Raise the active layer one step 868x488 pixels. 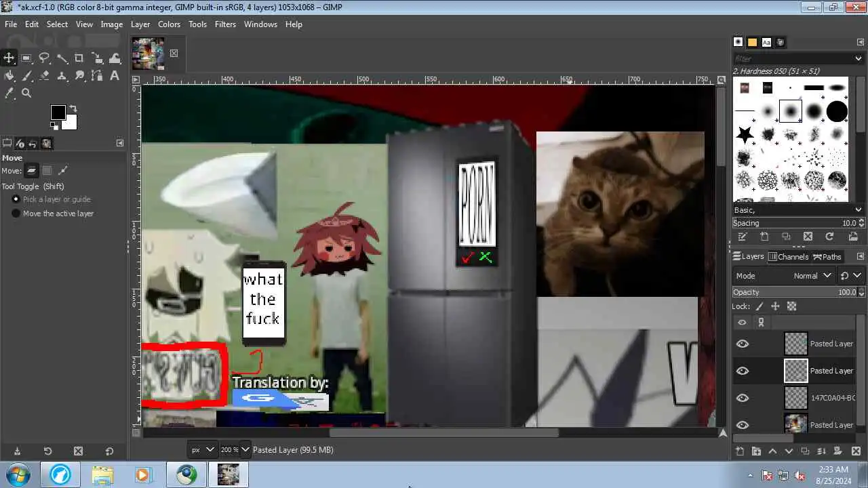pyautogui.click(x=772, y=451)
